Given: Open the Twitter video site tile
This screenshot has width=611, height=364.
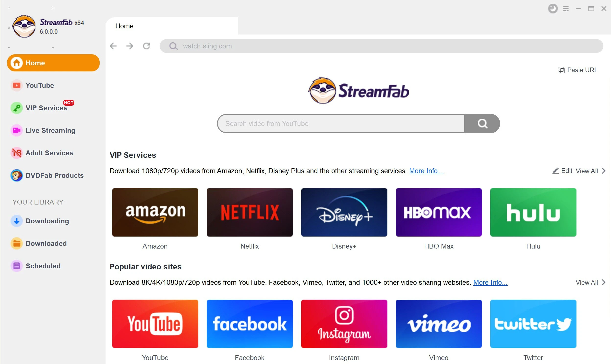Looking at the screenshot, I should 533,324.
